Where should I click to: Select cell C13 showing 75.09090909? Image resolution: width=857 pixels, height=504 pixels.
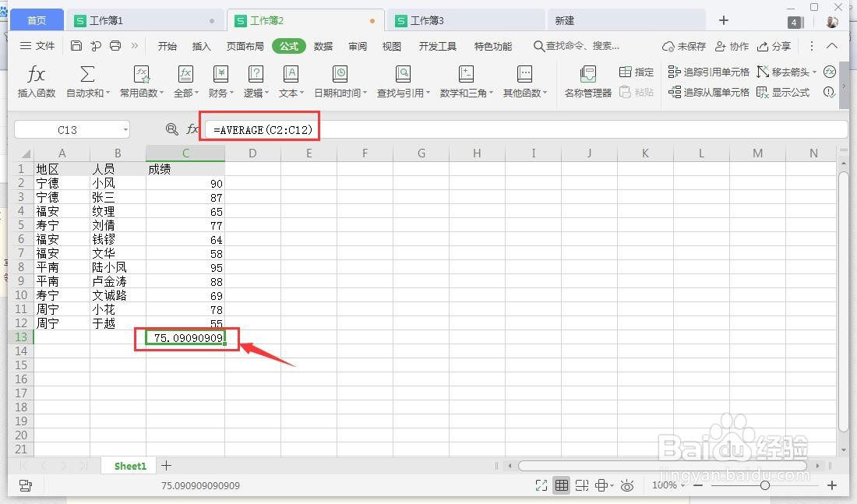(x=185, y=338)
